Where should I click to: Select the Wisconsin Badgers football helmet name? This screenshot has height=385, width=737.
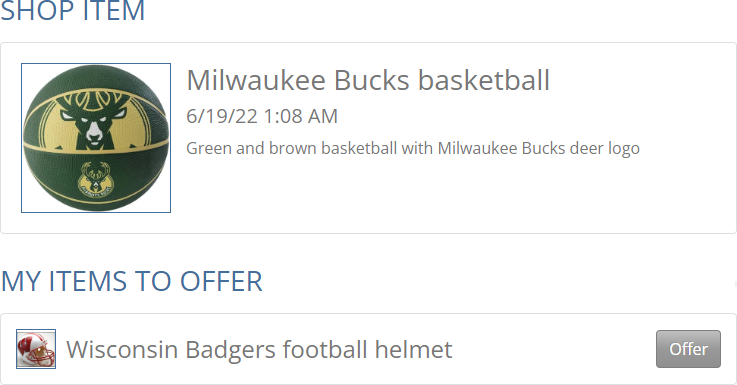[x=259, y=349]
